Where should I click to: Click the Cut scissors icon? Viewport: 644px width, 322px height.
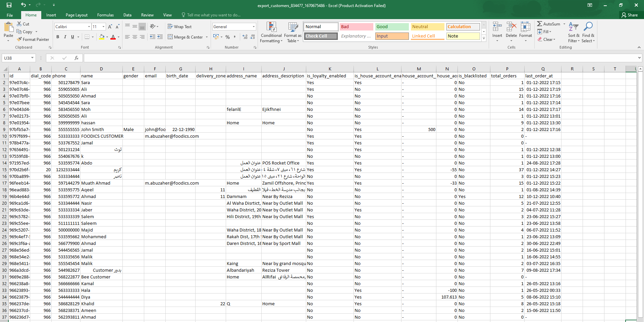point(19,24)
